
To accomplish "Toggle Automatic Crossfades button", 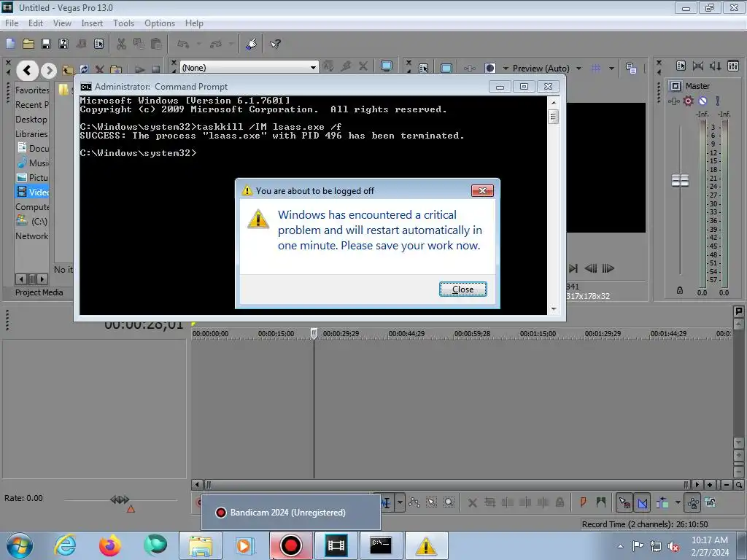I will tap(642, 502).
